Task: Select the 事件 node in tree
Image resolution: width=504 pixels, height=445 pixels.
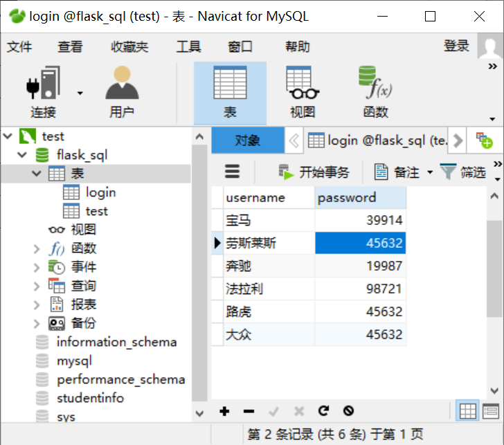Action: click(x=84, y=267)
